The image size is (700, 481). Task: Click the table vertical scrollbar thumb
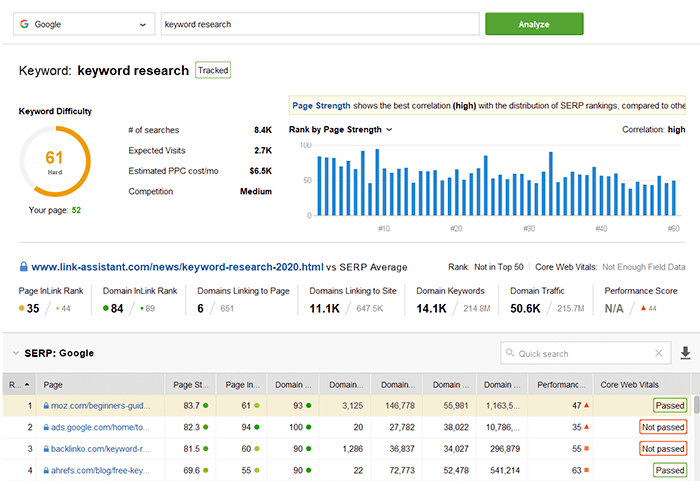click(x=696, y=405)
